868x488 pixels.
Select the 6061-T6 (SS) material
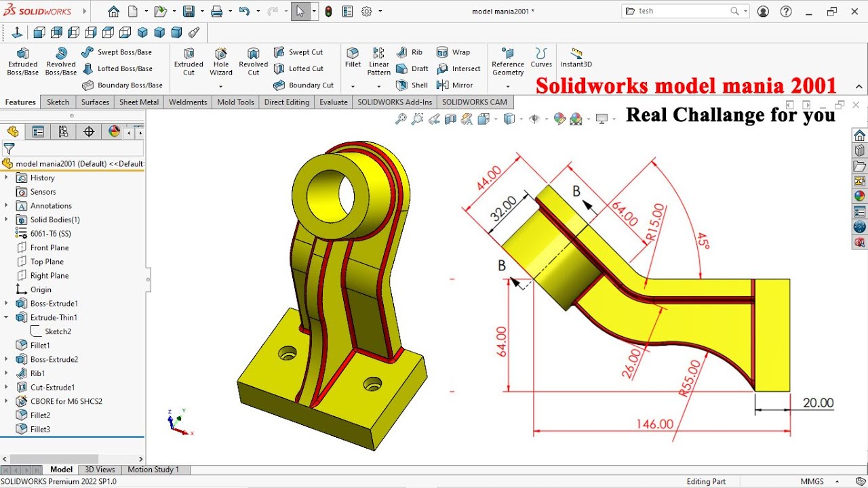[x=43, y=234]
